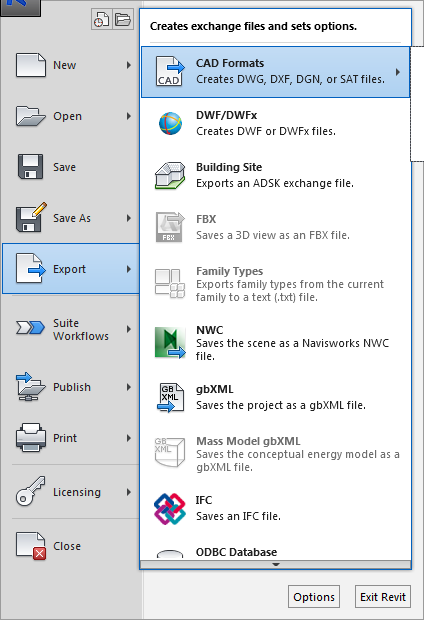Image resolution: width=424 pixels, height=620 pixels.
Task: Click the Recent Documents icon
Action: [x=102, y=19]
